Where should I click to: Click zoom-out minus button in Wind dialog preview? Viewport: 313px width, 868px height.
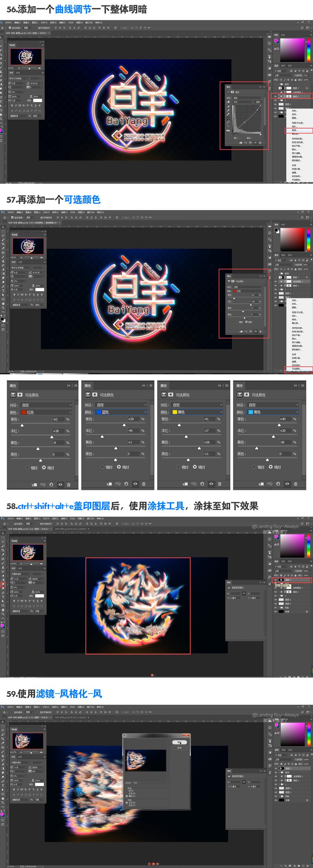(x=127, y=783)
